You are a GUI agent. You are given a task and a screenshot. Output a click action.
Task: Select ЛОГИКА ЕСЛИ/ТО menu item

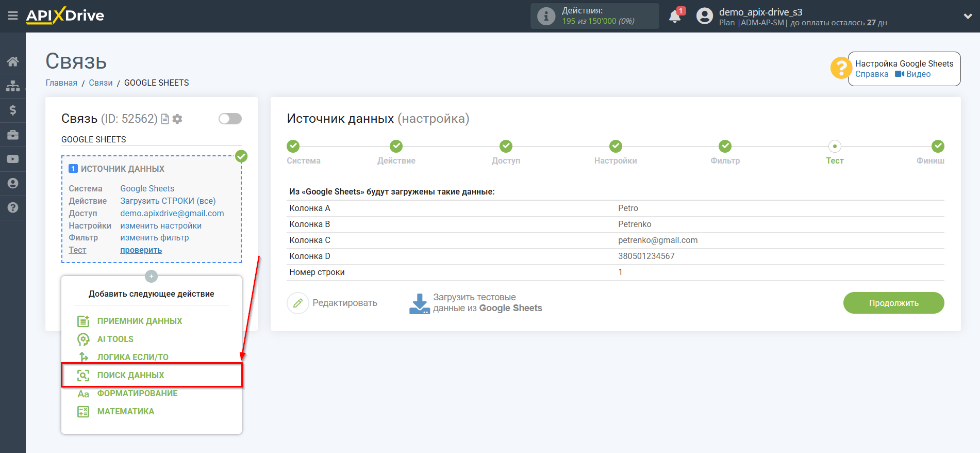132,357
